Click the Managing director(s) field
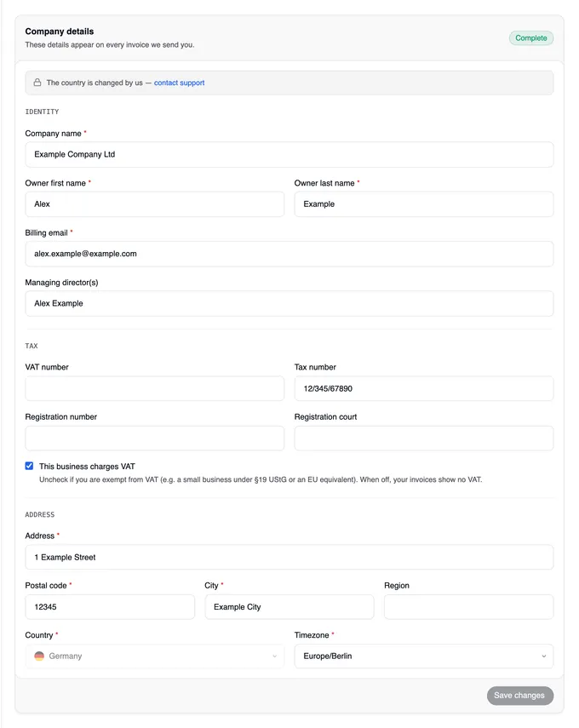 point(289,304)
